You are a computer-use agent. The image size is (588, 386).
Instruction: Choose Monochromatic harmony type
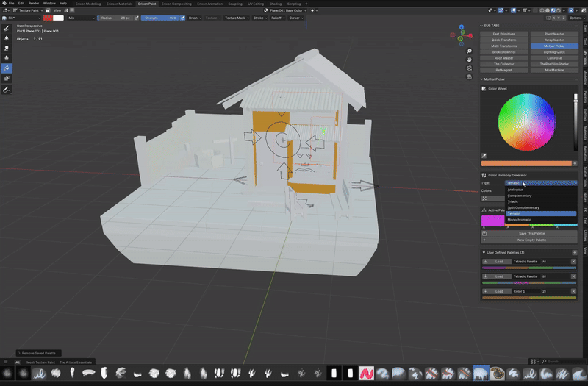tap(541, 219)
